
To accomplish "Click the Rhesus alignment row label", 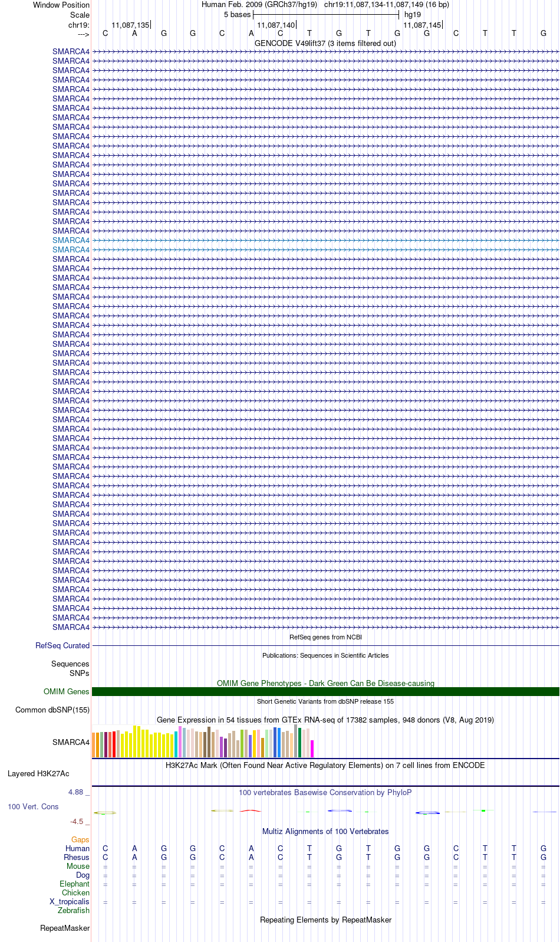I will click(77, 858).
